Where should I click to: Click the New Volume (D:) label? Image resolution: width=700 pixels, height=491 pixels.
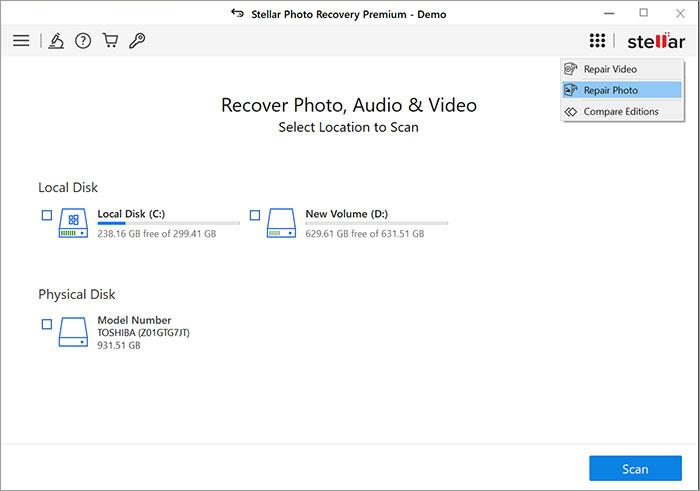pos(347,214)
